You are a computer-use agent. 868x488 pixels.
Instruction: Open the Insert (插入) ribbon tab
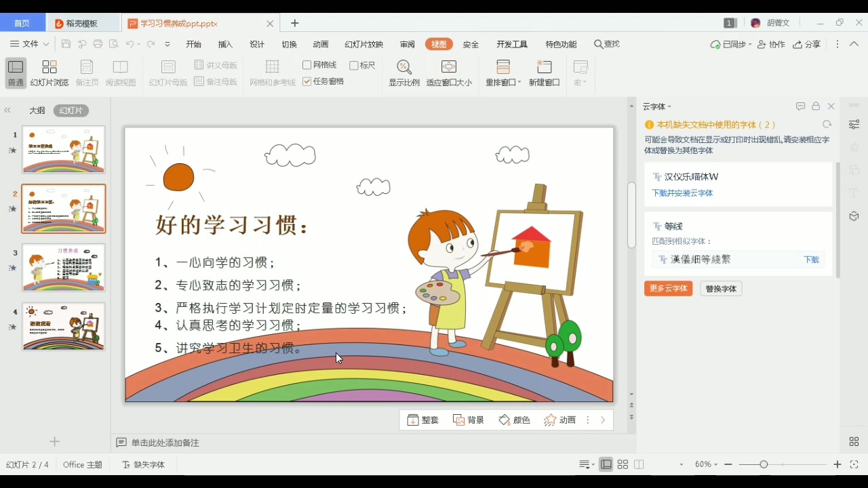point(225,44)
